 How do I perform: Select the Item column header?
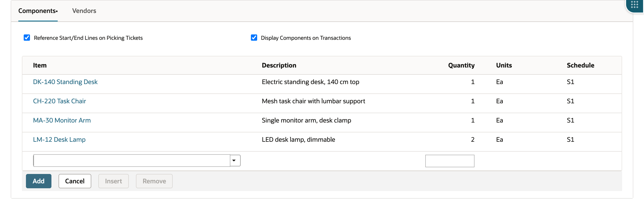tap(40, 65)
